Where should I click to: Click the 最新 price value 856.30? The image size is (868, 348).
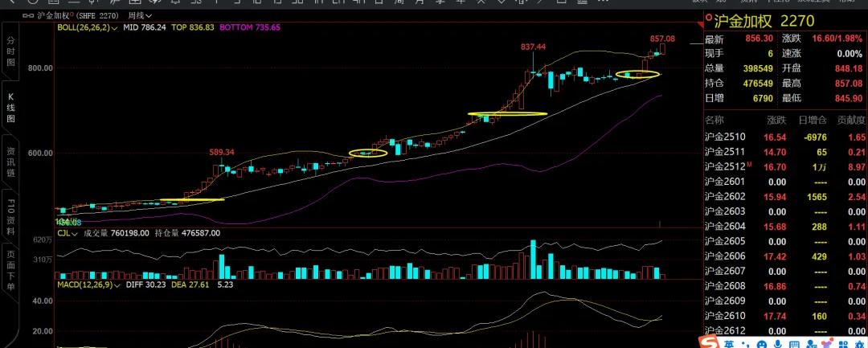coord(759,39)
